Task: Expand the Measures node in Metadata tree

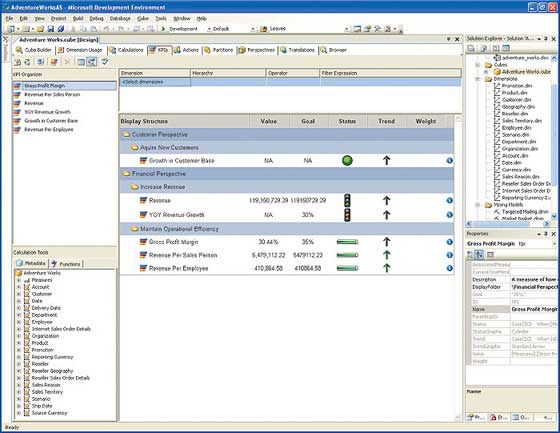Action: coord(19,280)
